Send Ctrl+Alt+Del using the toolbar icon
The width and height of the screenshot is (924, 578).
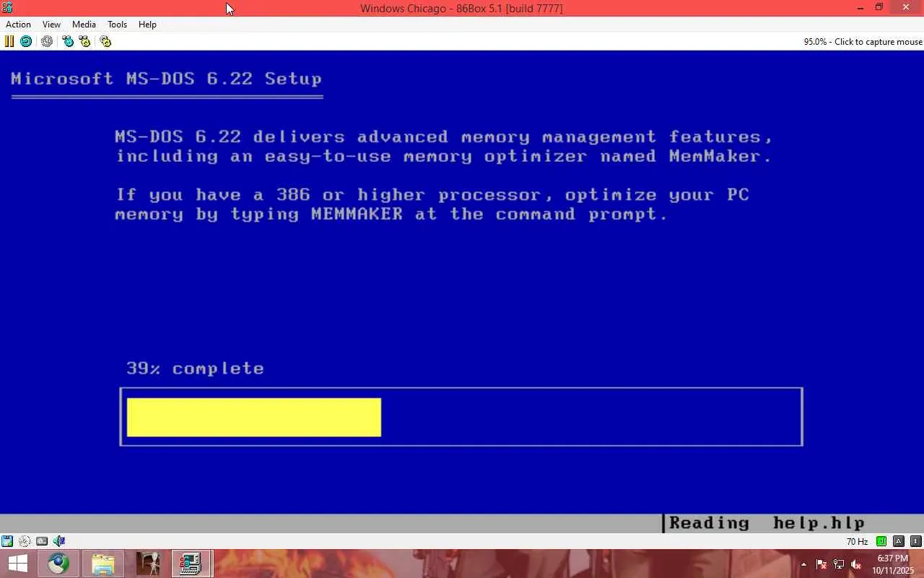pyautogui.click(x=68, y=41)
